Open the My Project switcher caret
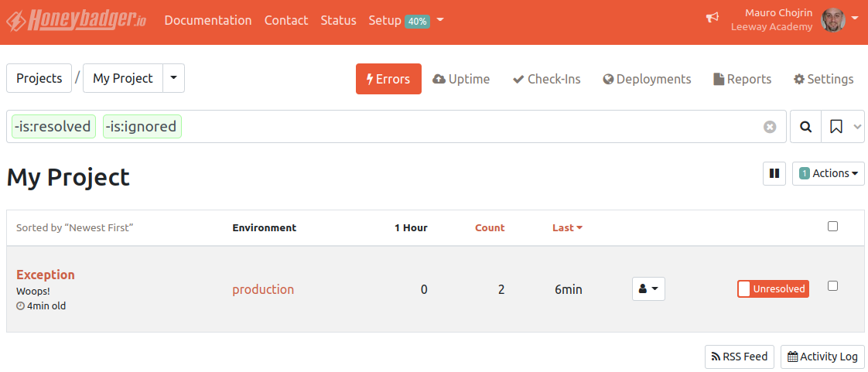868x372 pixels. tap(174, 78)
